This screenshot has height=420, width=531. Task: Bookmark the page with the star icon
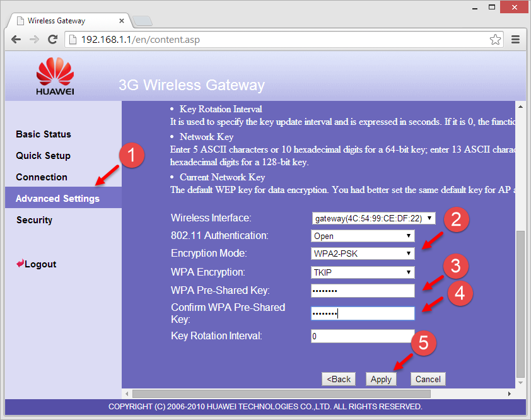[x=495, y=40]
